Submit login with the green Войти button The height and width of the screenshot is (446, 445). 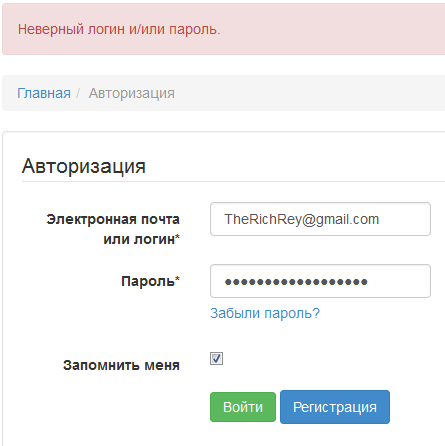243,407
